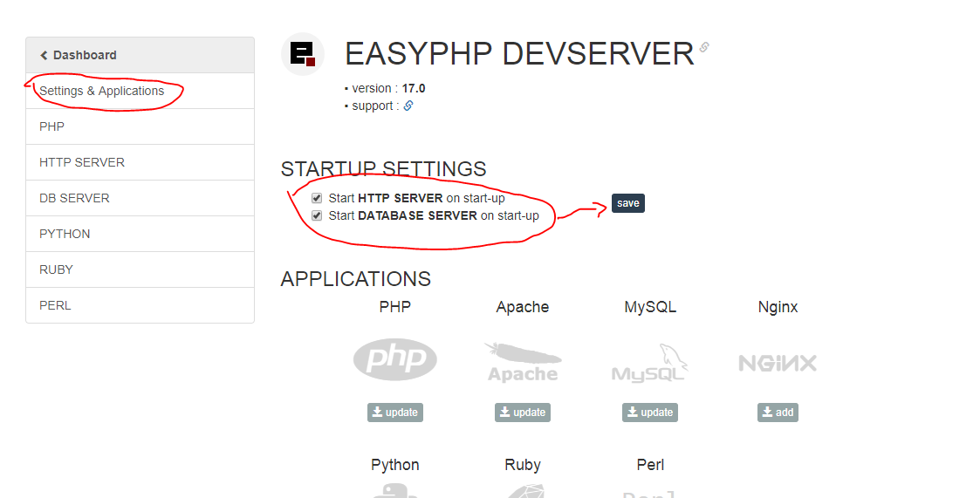
Task: Click the Apache feather logo
Action: pos(523,362)
